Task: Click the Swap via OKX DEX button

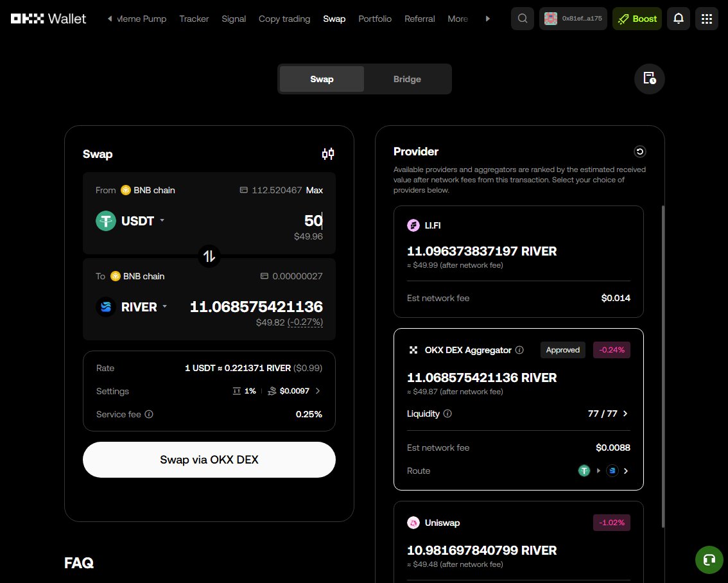Action: tap(209, 460)
